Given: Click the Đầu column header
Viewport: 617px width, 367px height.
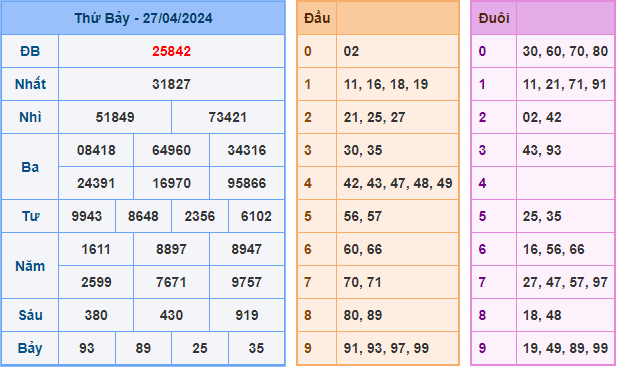Looking at the screenshot, I should coord(317,18).
